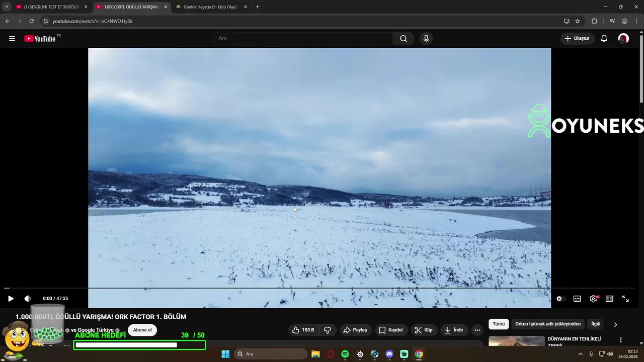Open the YouTube hamburger guide menu
Image resolution: width=644 pixels, height=362 pixels.
(12, 39)
